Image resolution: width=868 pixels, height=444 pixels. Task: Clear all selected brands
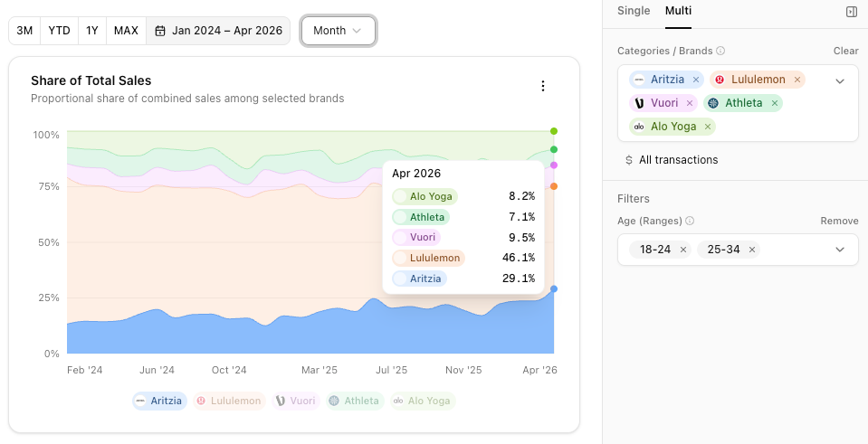[846, 51]
